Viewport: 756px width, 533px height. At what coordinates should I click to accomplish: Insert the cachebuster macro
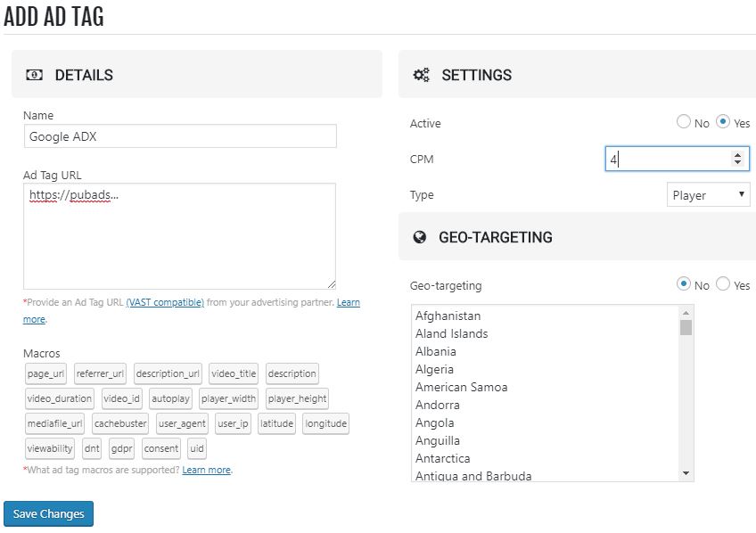[x=120, y=423]
